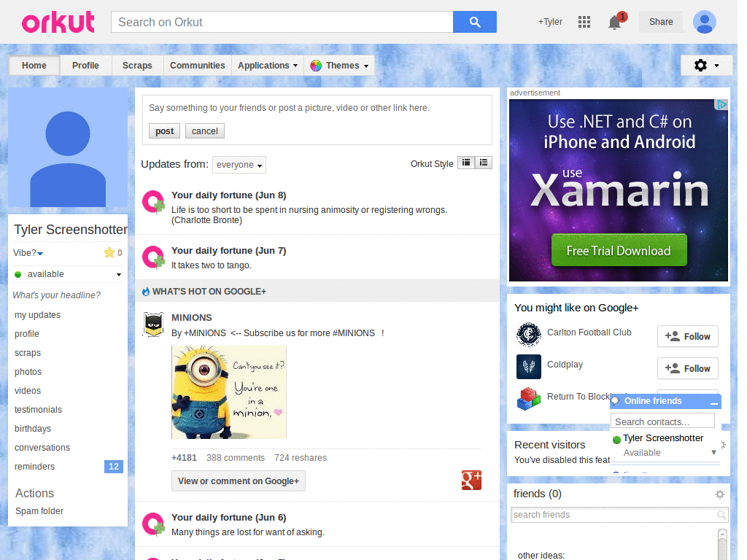Screen dimensions: 747x560
Task: Click the status update text box
Action: point(317,108)
